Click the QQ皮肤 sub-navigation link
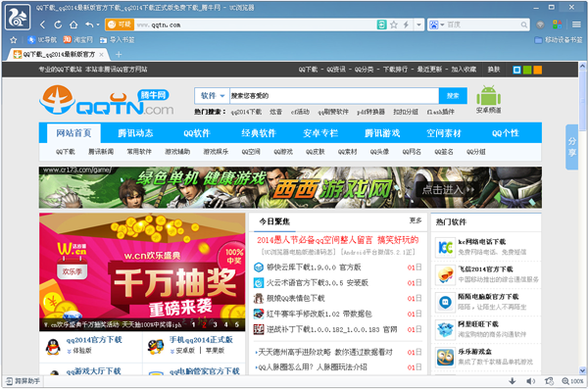Image resolution: width=588 pixels, height=389 pixels. pos(315,152)
